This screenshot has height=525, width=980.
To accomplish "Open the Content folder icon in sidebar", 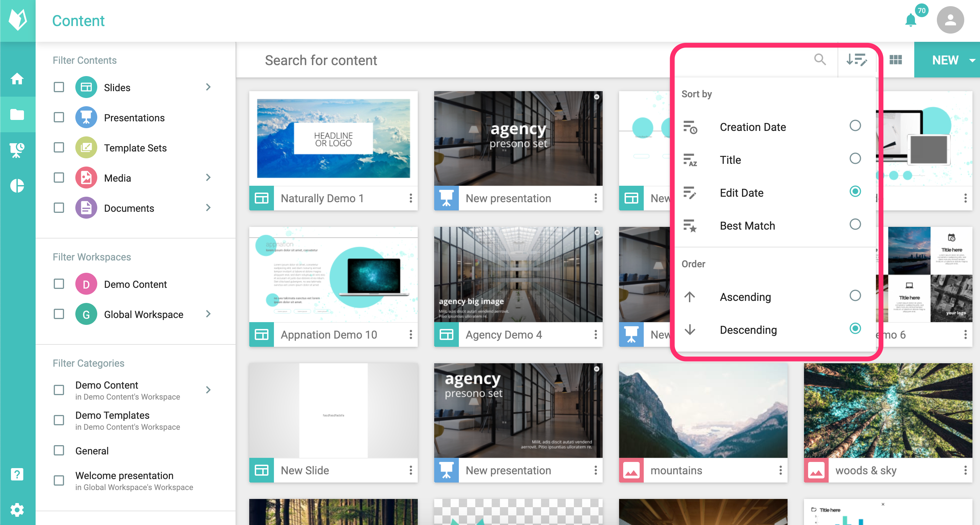I will tap(17, 114).
